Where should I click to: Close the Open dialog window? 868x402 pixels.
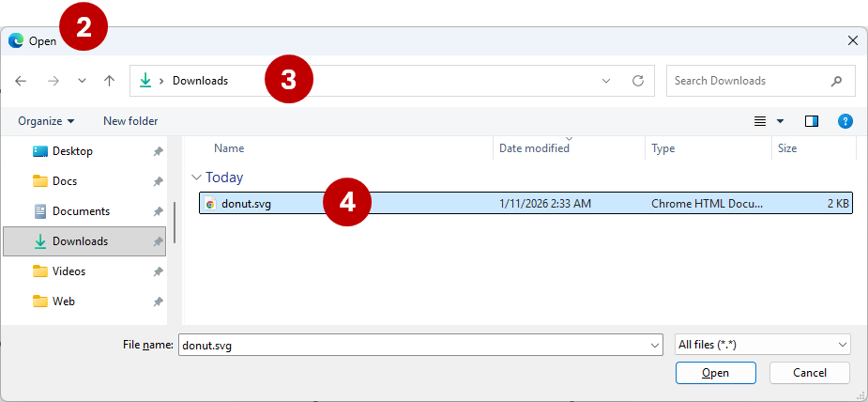tap(853, 40)
